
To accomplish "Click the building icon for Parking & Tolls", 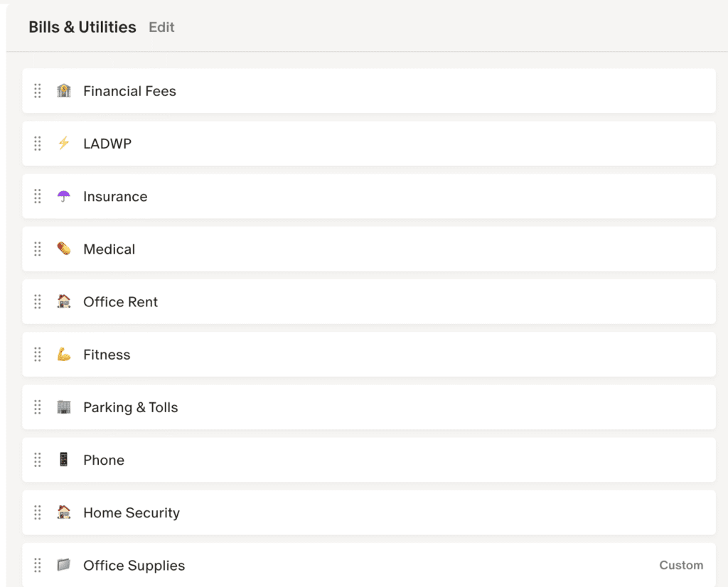I will [x=64, y=407].
